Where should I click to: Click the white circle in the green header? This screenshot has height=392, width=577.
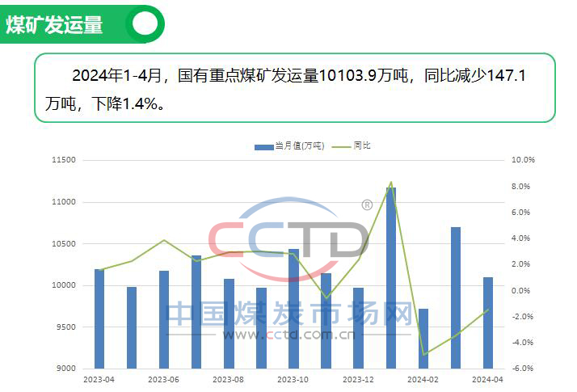145,24
